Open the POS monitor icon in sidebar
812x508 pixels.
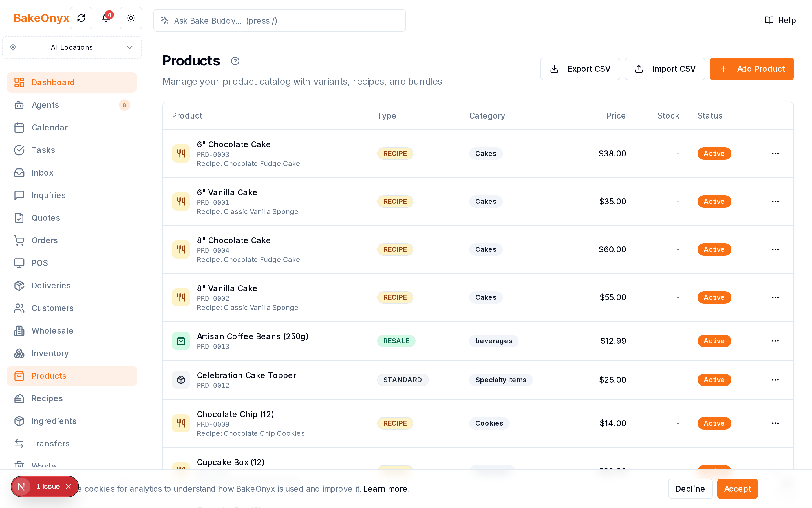[19, 263]
